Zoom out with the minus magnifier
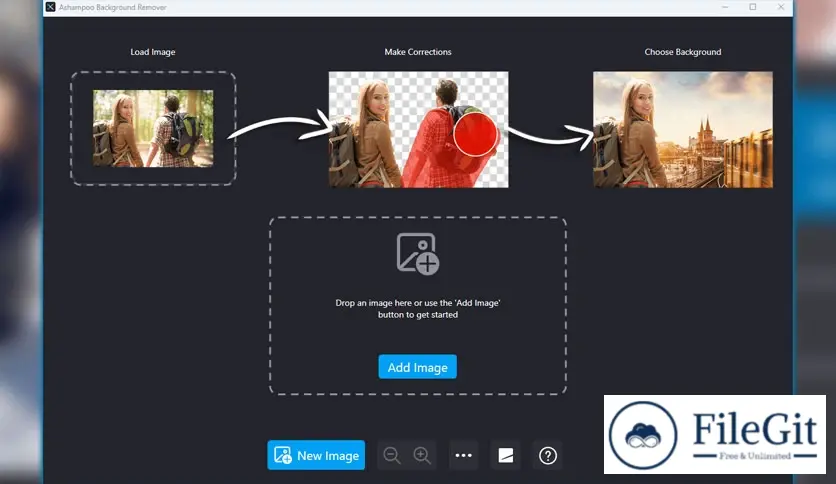836x484 pixels. click(x=392, y=455)
